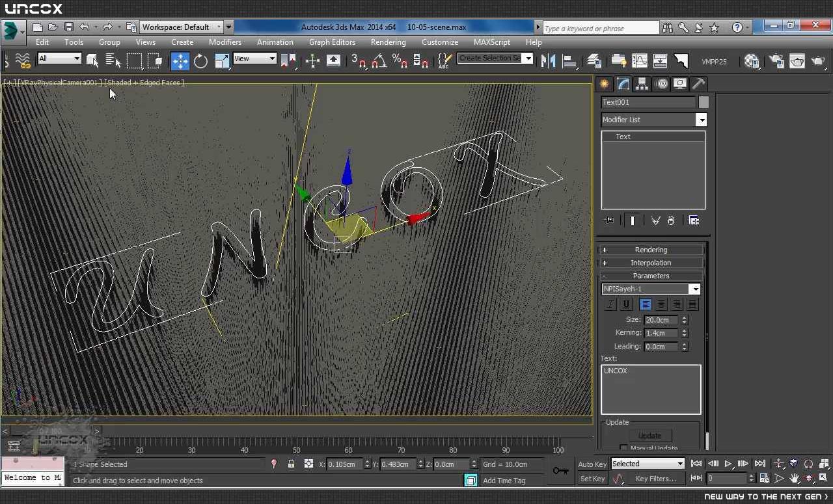Screen dimensions: 833x504
Task: Expand the Rendering rollout
Action: click(651, 250)
